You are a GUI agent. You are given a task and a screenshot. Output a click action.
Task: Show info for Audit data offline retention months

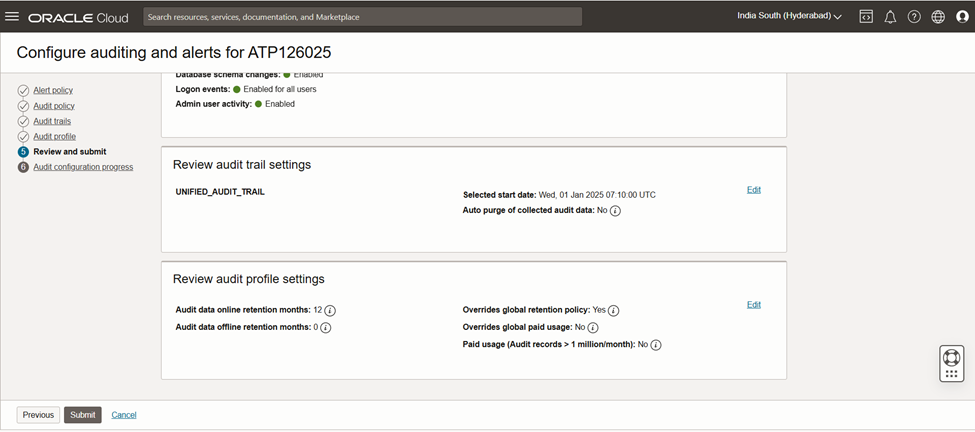325,328
